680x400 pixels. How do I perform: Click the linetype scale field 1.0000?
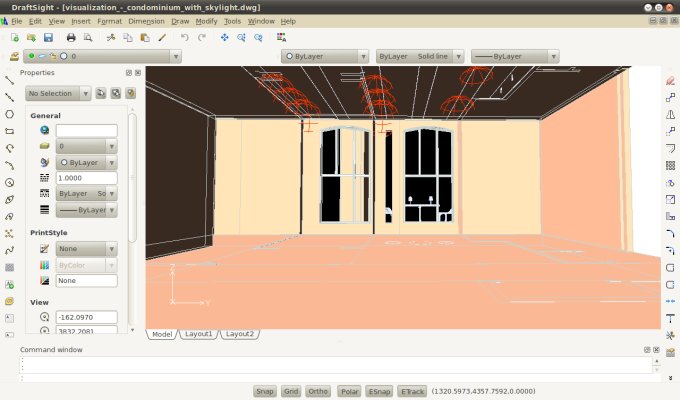point(86,178)
